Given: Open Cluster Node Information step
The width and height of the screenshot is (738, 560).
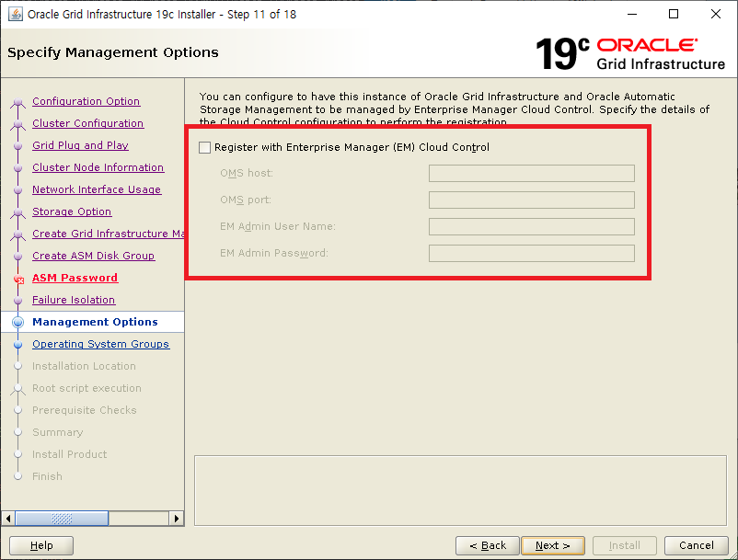Looking at the screenshot, I should [98, 167].
